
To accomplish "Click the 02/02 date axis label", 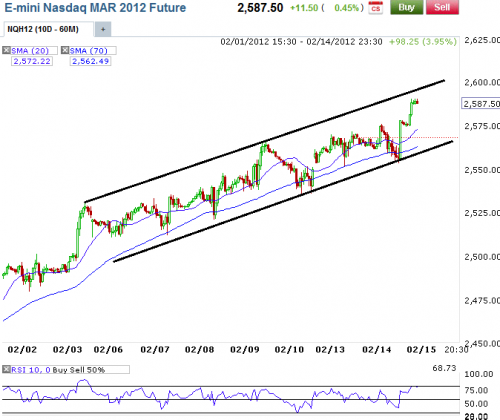I will click(22, 350).
